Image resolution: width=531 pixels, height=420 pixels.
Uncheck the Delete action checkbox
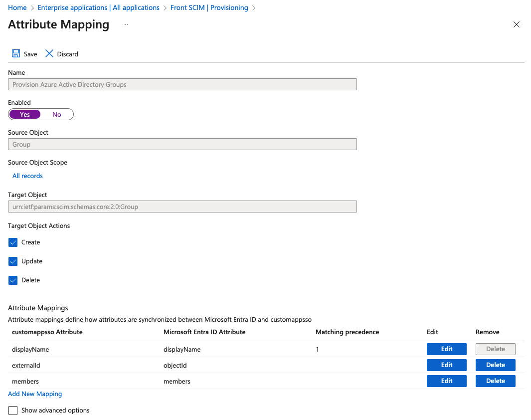click(13, 280)
